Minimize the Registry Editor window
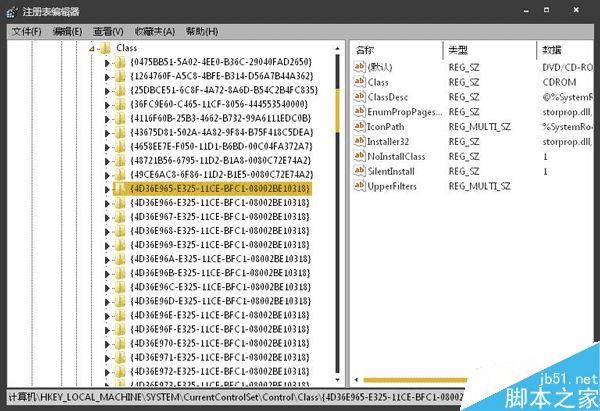Screen dimensions: 600x411 click(527, 11)
